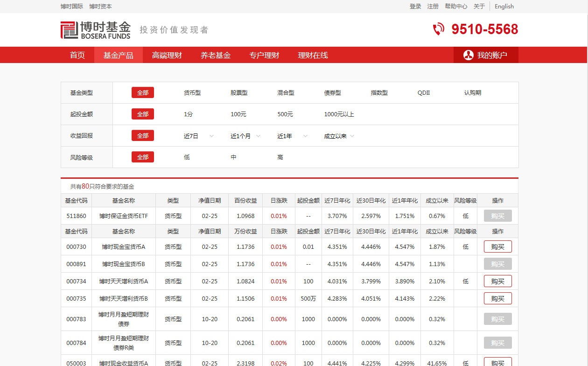This screenshot has width=588, height=366.
Task: Switch site language to English
Action: point(504,7)
